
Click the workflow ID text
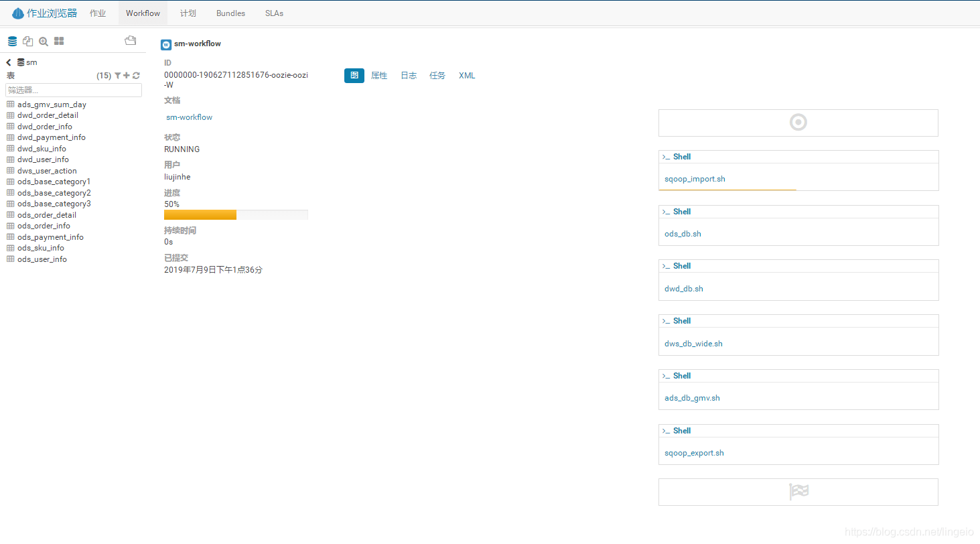click(x=236, y=80)
